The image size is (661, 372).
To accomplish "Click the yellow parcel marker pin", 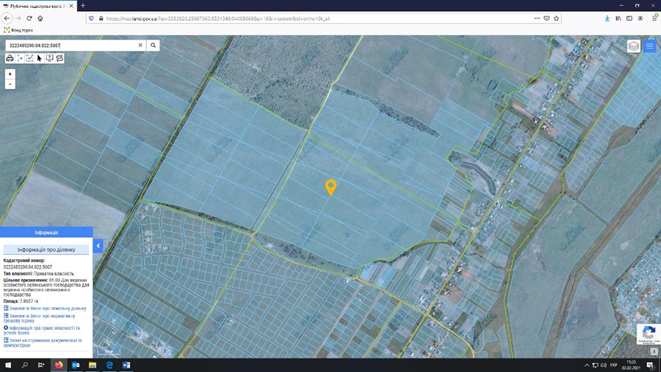I will coord(331,187).
